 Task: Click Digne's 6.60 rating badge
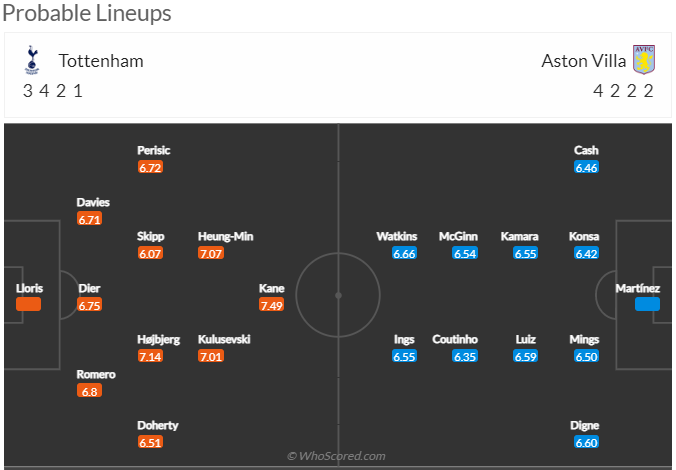(586, 442)
